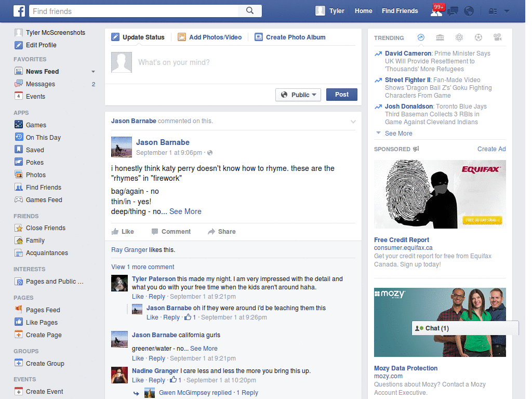
Task: Click Create Page in sidebar
Action: [x=38, y=335]
